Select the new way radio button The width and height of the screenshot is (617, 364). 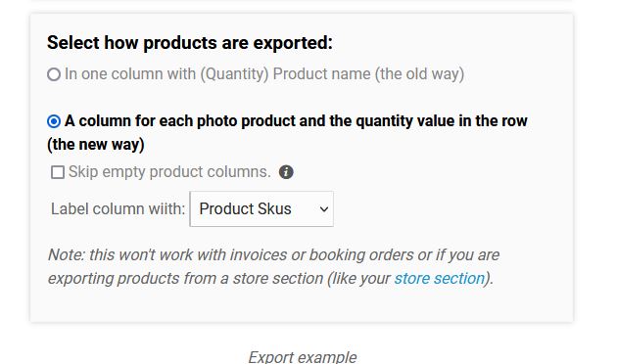pos(54,121)
